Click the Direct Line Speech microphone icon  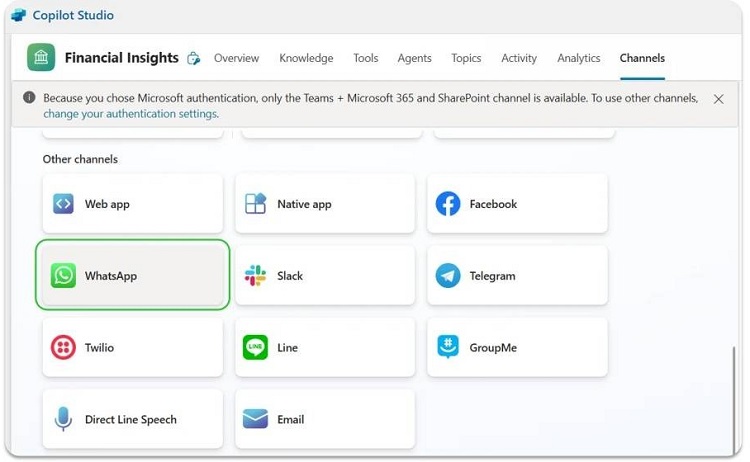(x=64, y=420)
